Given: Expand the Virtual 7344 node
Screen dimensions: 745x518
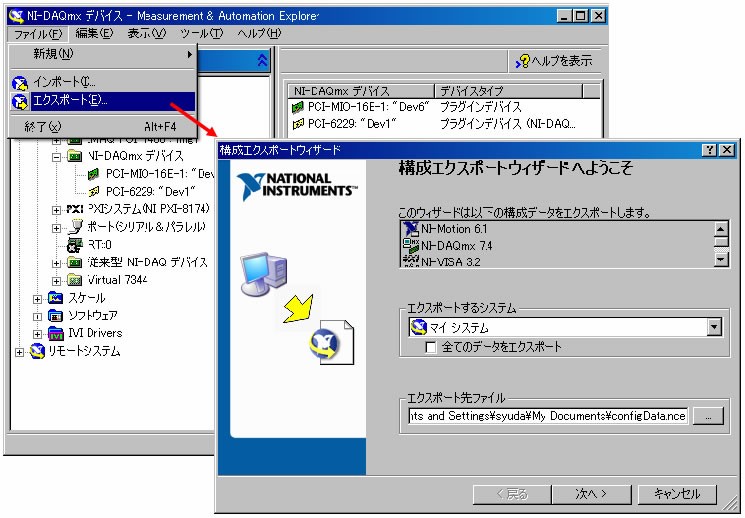Looking at the screenshot, I should (56, 281).
